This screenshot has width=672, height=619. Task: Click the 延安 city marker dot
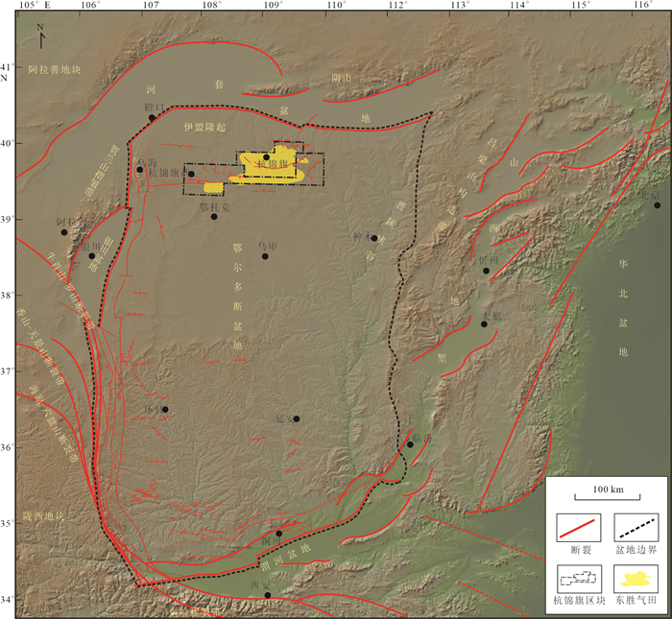click(x=296, y=419)
